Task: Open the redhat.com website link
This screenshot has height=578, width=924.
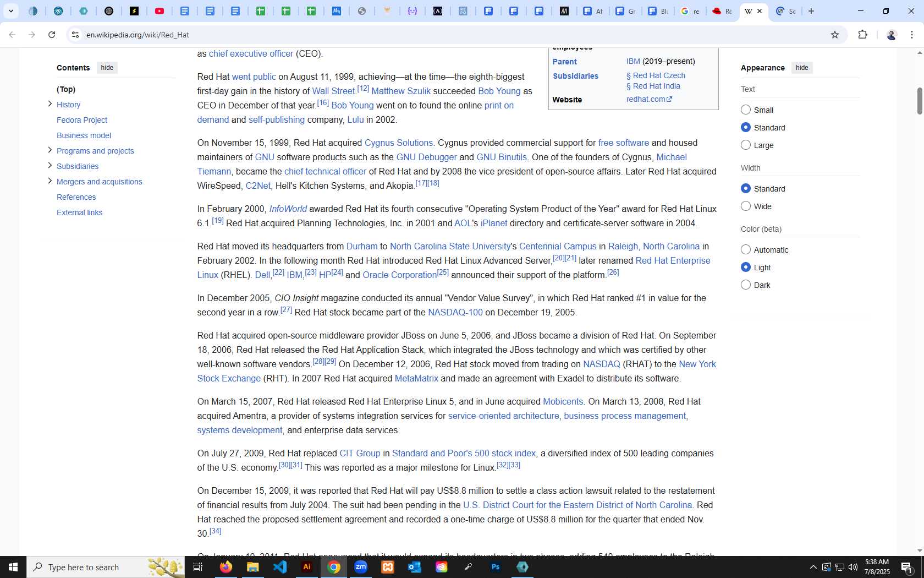Action: (649, 99)
